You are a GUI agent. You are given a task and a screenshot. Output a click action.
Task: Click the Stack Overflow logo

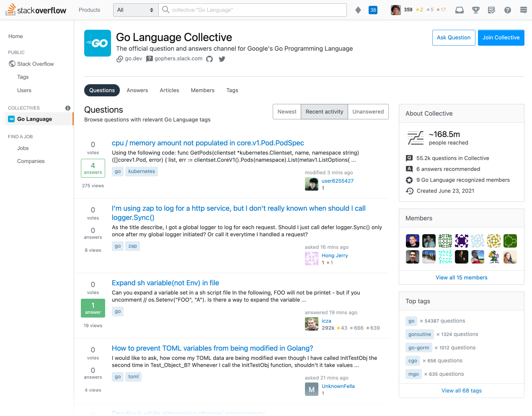(36, 10)
